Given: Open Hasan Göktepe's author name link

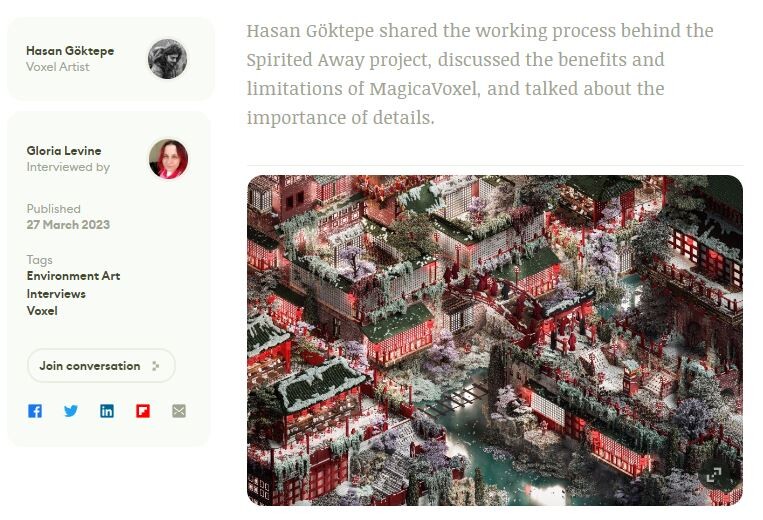Looking at the screenshot, I should pyautogui.click(x=70, y=51).
